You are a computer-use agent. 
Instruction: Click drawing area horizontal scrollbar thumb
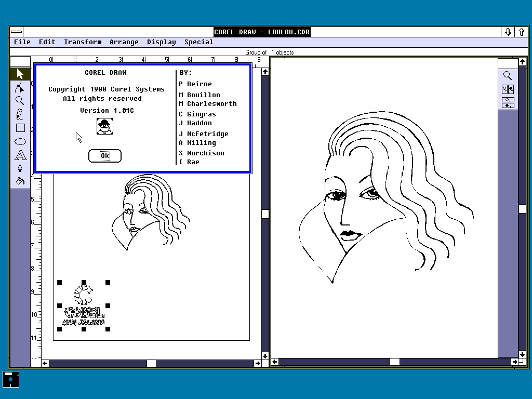pos(152,363)
